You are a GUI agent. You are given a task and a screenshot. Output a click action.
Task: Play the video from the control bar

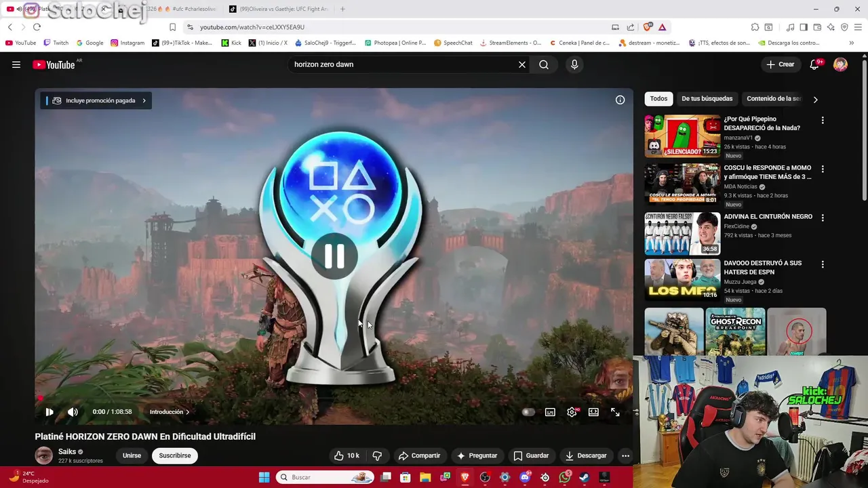(50, 411)
